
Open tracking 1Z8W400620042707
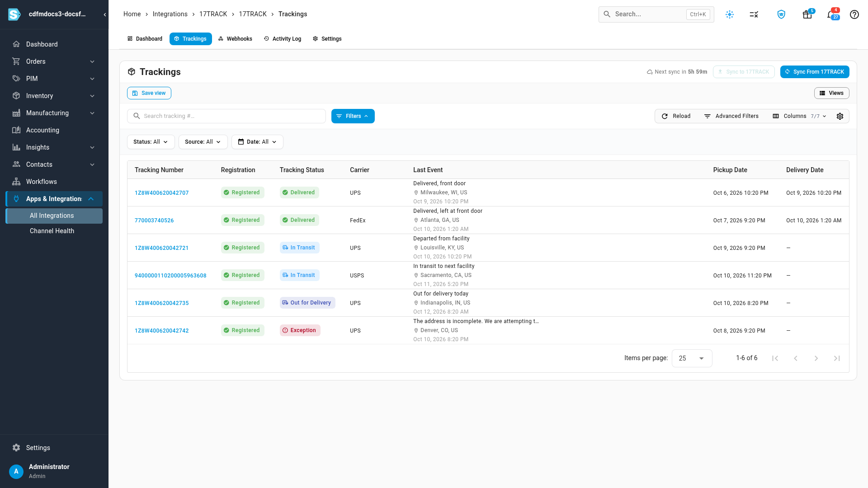tap(161, 193)
